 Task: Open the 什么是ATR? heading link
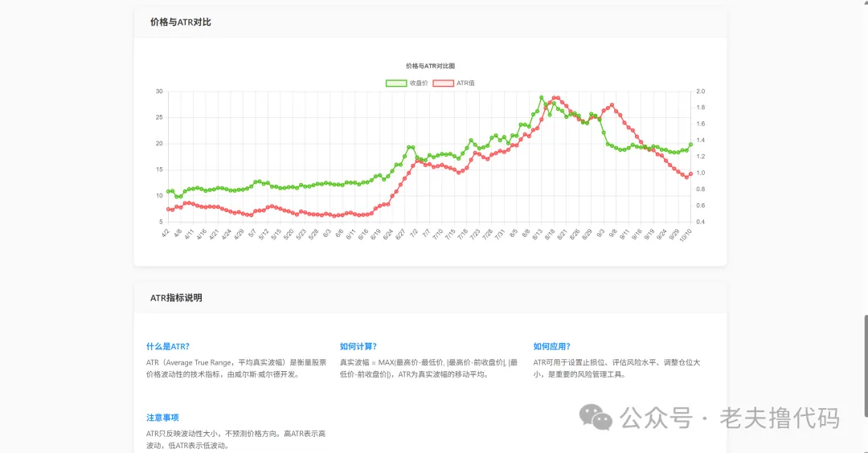(168, 347)
